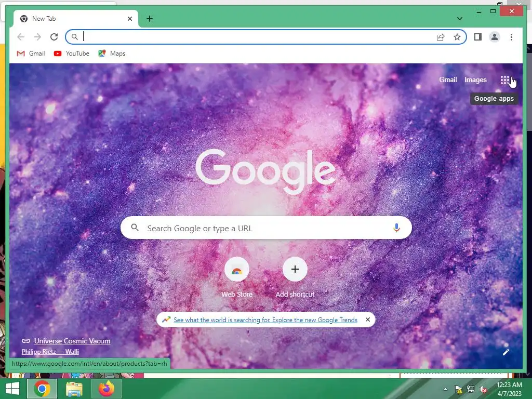
Task: Open YouTube bookmark
Action: [x=72, y=54]
